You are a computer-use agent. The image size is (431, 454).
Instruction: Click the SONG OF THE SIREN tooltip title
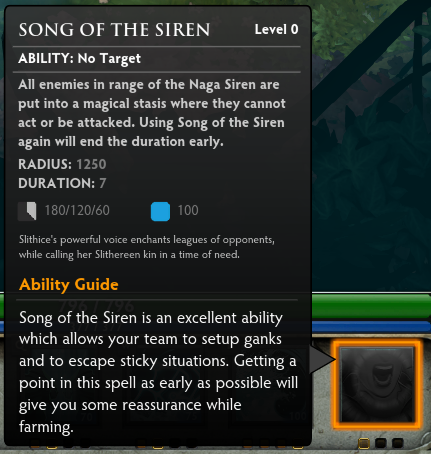114,30
